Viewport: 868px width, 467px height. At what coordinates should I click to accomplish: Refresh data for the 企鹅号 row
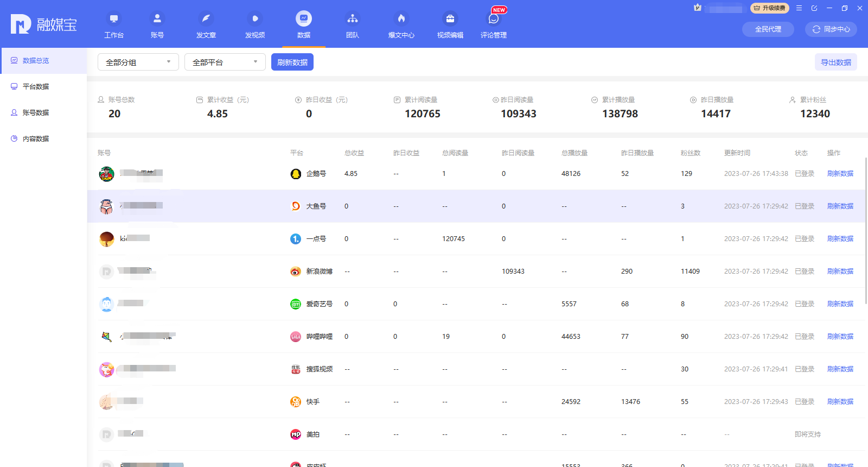840,174
